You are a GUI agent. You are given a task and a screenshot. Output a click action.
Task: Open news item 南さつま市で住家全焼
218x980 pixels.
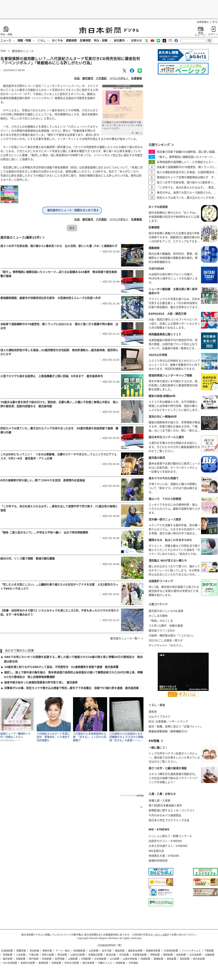tap(59, 246)
